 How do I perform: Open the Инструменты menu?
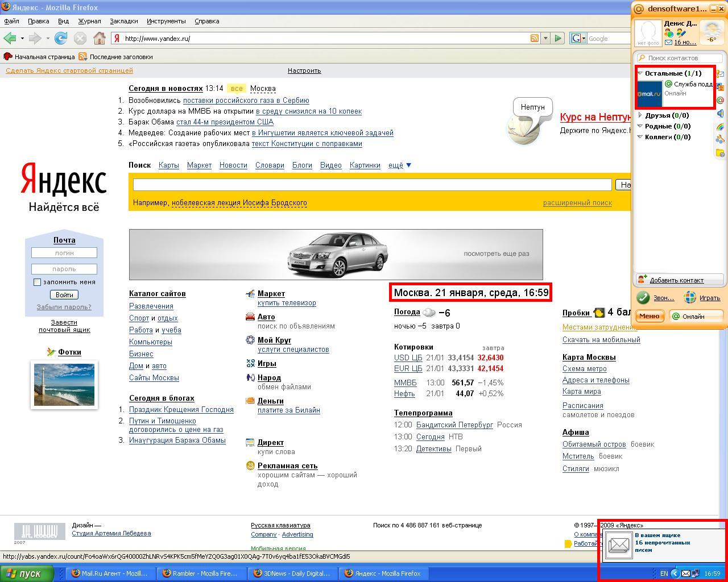pyautogui.click(x=166, y=21)
